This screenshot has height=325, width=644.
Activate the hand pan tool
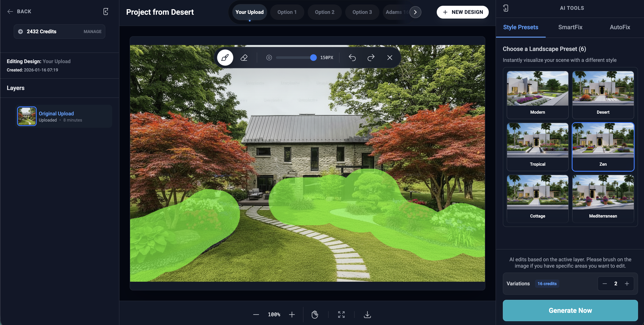click(x=315, y=315)
